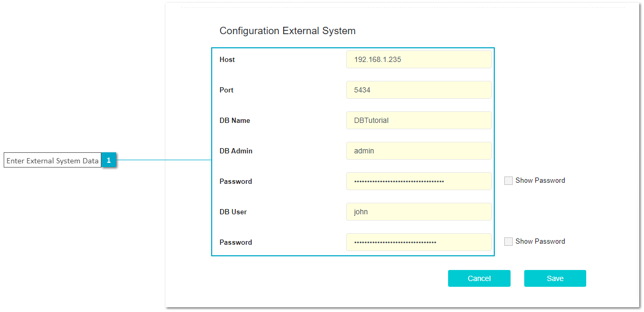Click the Password field under DB User
The height and width of the screenshot is (312, 644).
tap(419, 242)
